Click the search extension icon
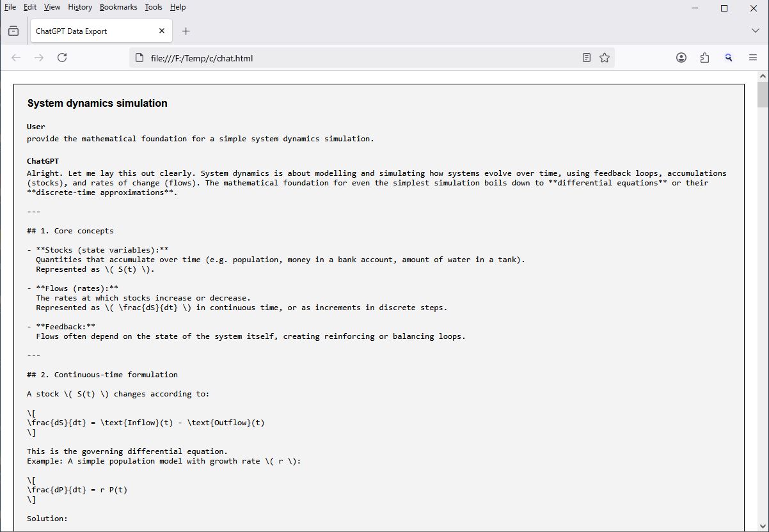The image size is (769, 532). (x=728, y=58)
